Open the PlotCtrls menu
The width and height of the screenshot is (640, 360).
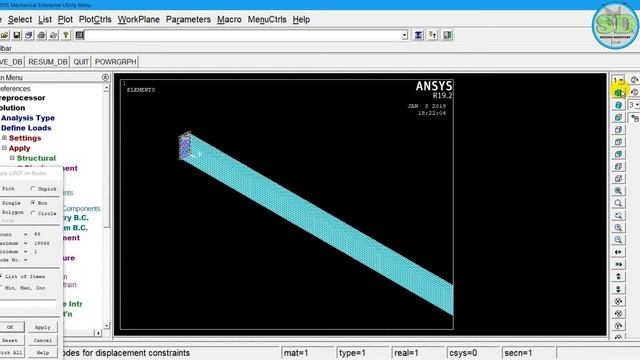tap(95, 20)
